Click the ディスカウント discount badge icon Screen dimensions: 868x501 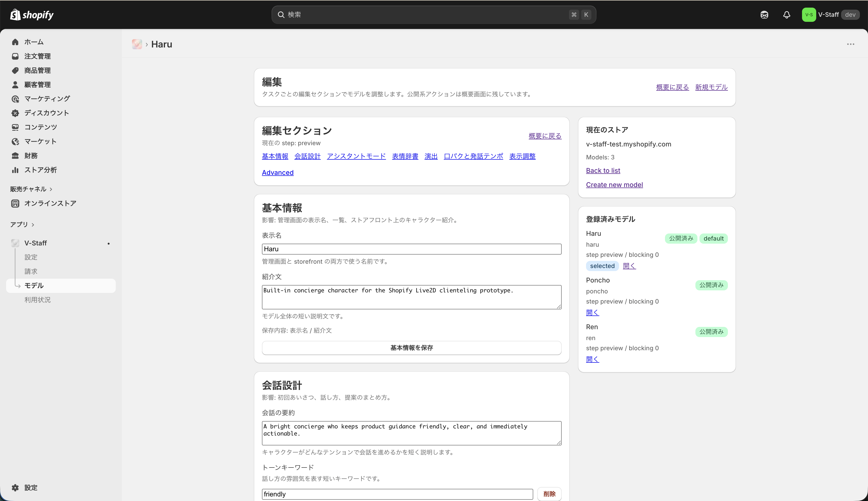tap(15, 113)
